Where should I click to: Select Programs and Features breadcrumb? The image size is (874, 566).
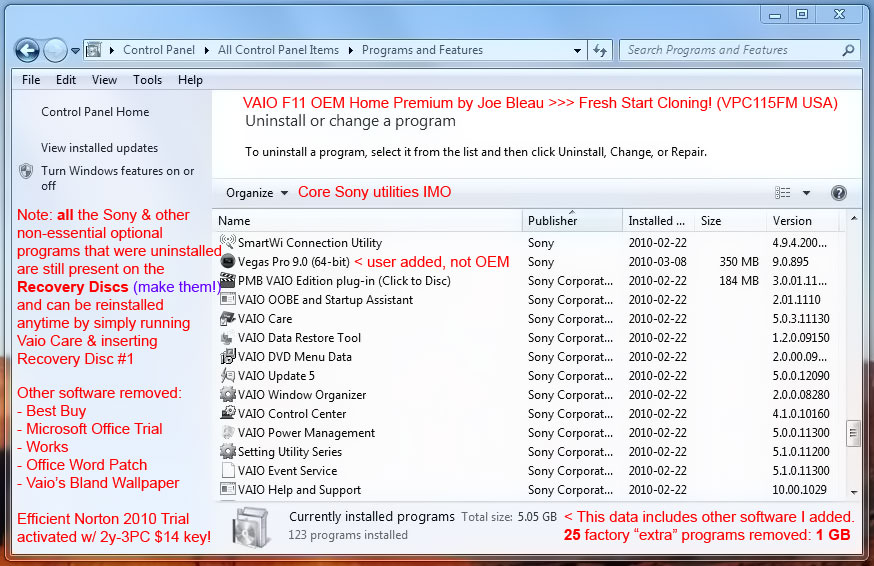[422, 50]
